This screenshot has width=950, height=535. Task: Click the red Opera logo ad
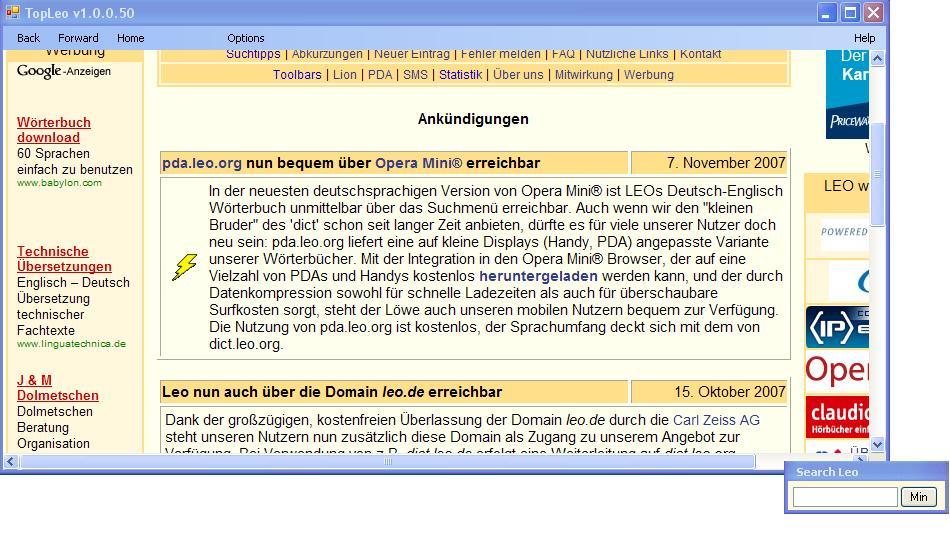click(837, 370)
